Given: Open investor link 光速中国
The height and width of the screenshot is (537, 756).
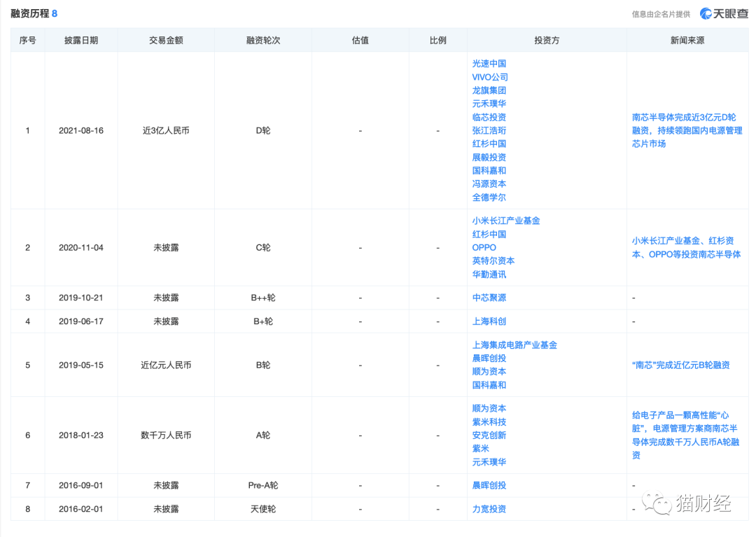Looking at the screenshot, I should [x=489, y=64].
